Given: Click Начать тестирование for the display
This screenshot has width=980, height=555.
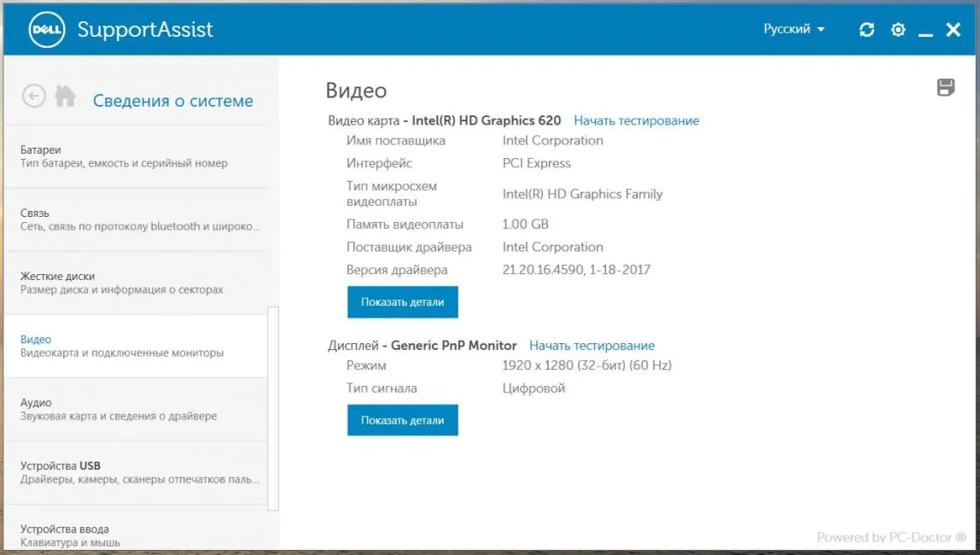Looking at the screenshot, I should click(592, 346).
